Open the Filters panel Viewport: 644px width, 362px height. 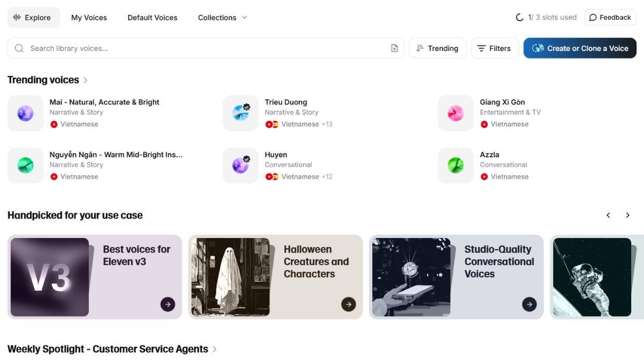(494, 48)
